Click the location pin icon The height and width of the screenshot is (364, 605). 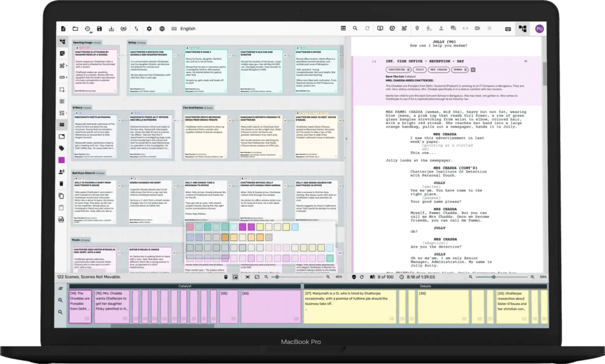(x=417, y=28)
